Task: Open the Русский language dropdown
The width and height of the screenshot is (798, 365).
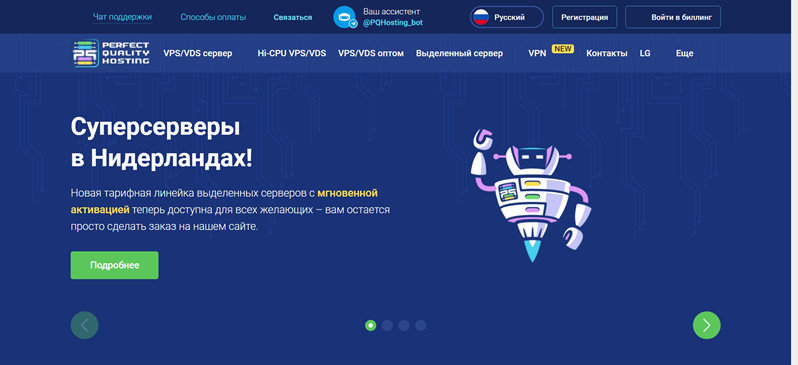Action: click(x=507, y=17)
